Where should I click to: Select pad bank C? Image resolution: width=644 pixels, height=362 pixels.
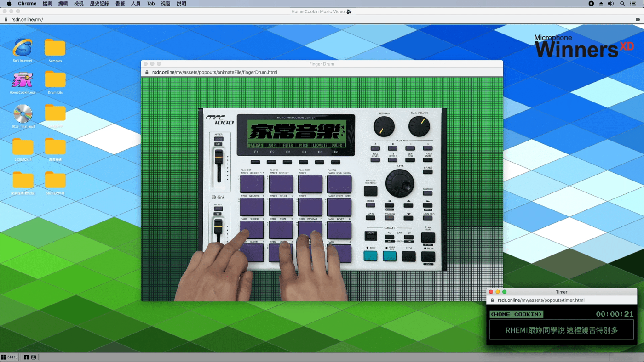410,148
